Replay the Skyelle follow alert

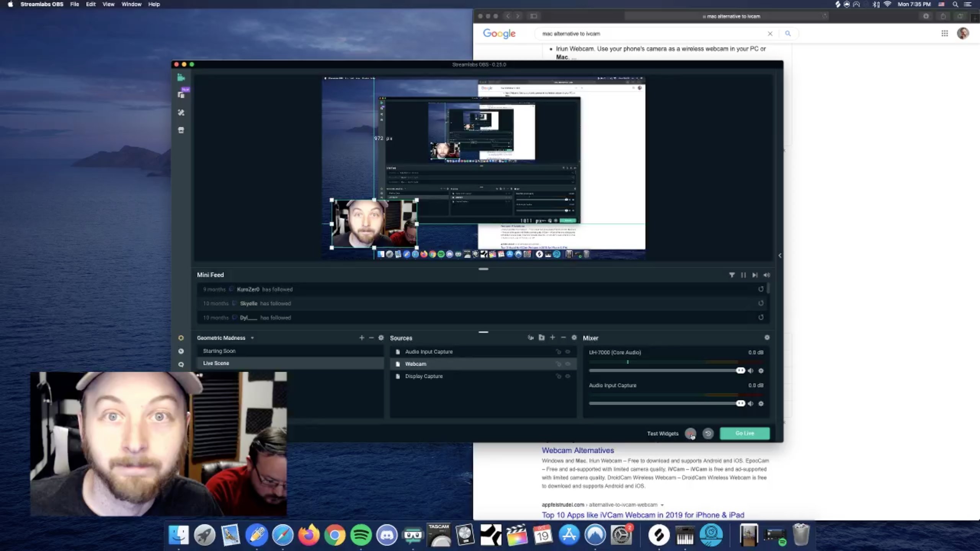(x=761, y=303)
